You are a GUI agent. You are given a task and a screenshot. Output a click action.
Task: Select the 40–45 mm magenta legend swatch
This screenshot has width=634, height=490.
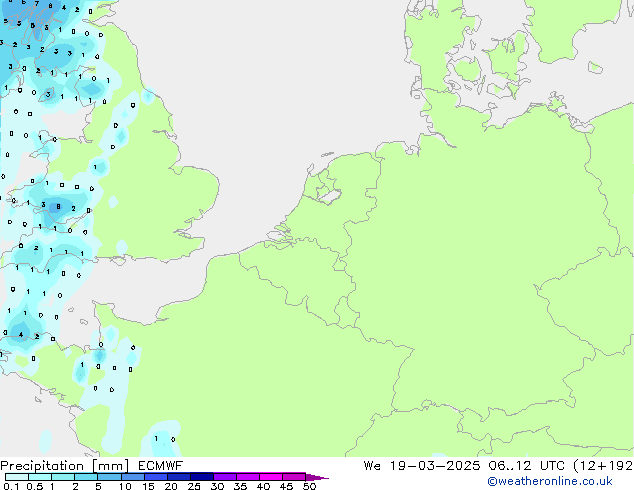271,477
